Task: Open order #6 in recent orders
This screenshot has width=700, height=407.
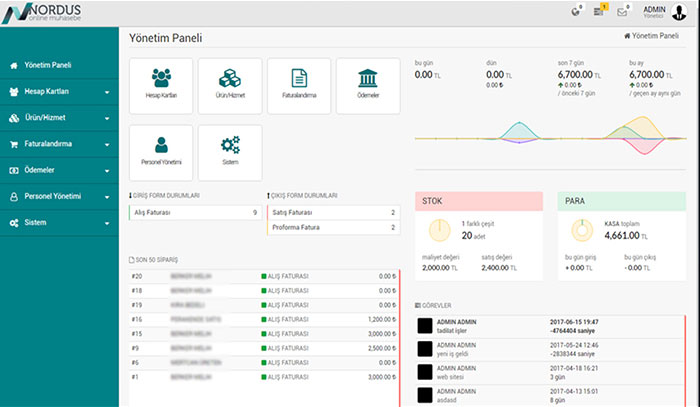Action: pyautogui.click(x=264, y=362)
